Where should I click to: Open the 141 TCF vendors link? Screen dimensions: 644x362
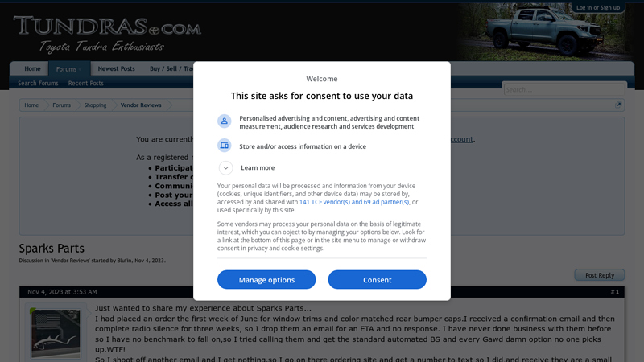tap(354, 202)
